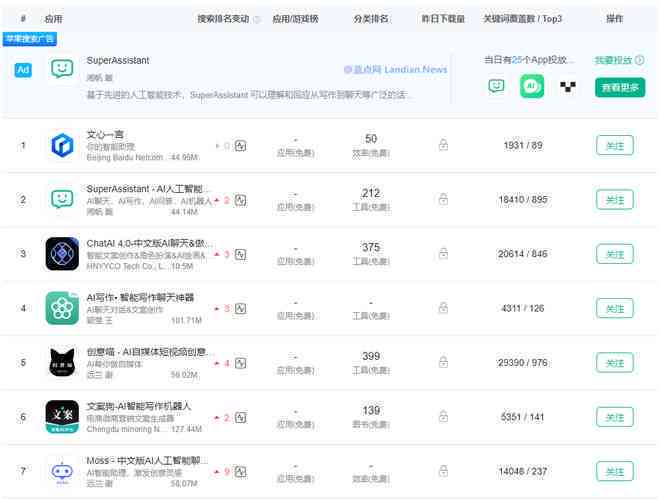Follow 创意猫 with 关注 button
660x499 pixels.
(x=615, y=363)
